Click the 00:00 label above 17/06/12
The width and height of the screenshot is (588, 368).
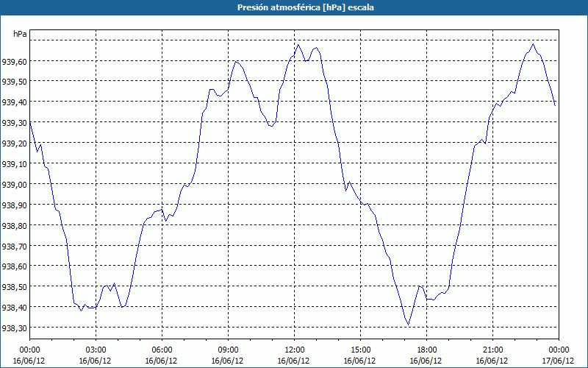tap(559, 350)
